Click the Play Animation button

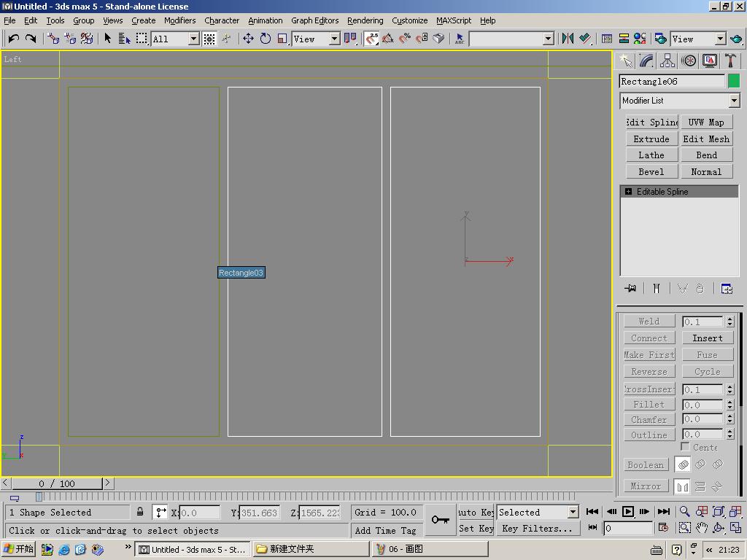[x=628, y=511]
